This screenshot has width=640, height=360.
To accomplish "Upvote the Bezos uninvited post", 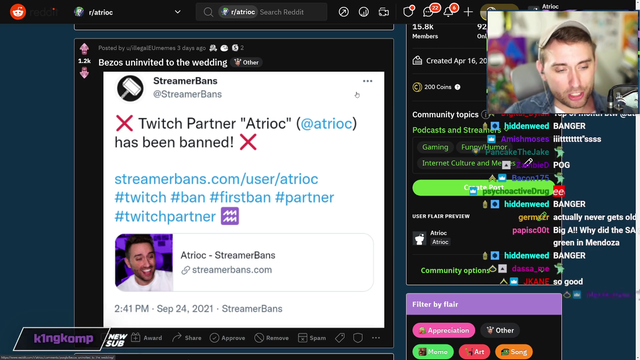I will 84,49.
